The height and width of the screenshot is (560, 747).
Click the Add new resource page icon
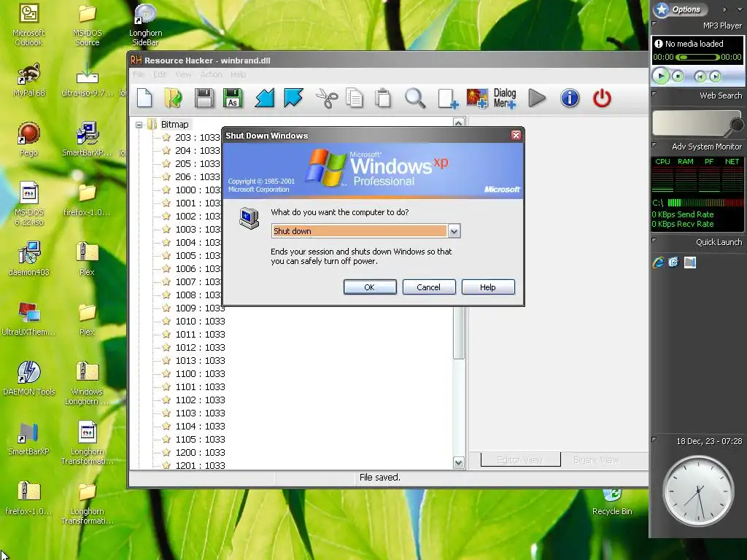[x=448, y=98]
